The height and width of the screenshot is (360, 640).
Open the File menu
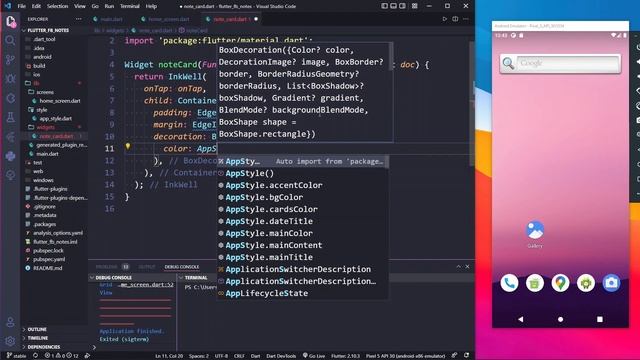click(x=22, y=6)
